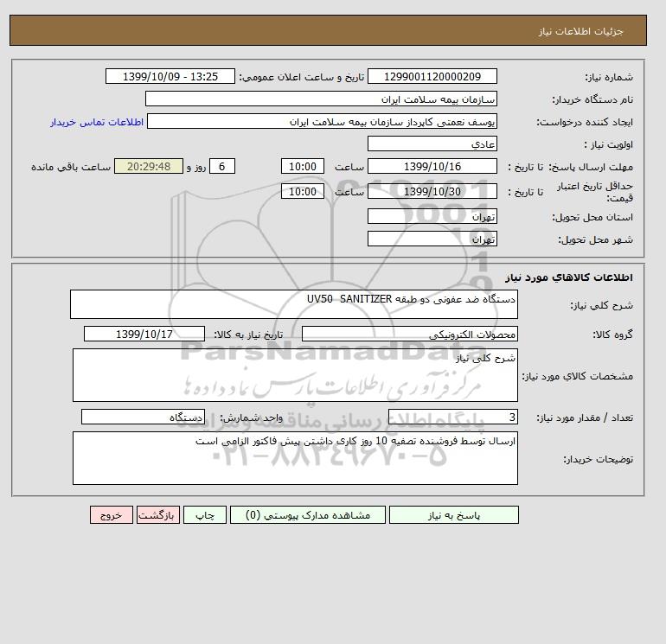Click the ساعت باقی مانده label
The image size is (666, 644).
point(71,167)
